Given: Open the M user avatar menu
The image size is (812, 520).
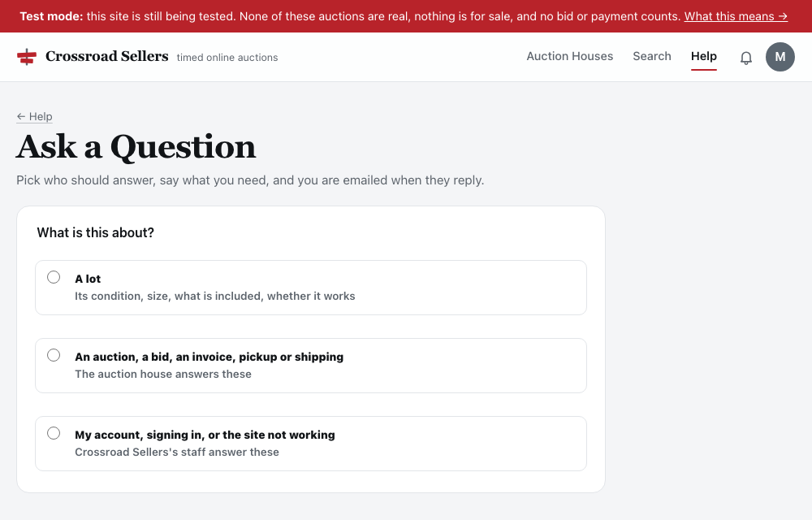Looking at the screenshot, I should pyautogui.click(x=780, y=57).
